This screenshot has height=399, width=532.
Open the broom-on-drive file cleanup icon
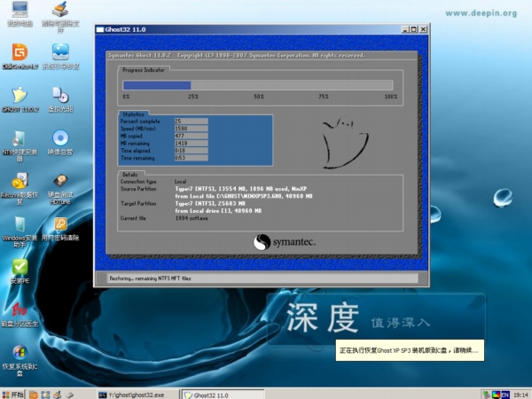point(60,17)
